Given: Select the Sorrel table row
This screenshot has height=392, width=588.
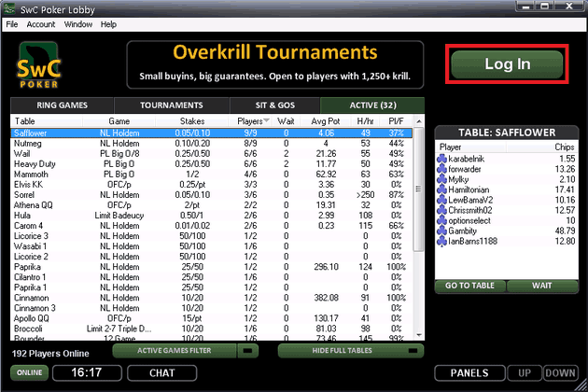Looking at the screenshot, I should pyautogui.click(x=212, y=195).
